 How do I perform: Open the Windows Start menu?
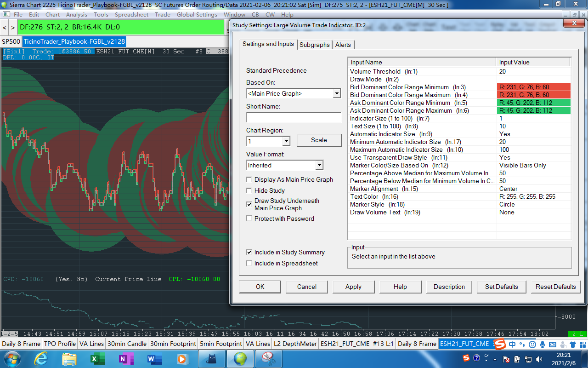[11, 358]
